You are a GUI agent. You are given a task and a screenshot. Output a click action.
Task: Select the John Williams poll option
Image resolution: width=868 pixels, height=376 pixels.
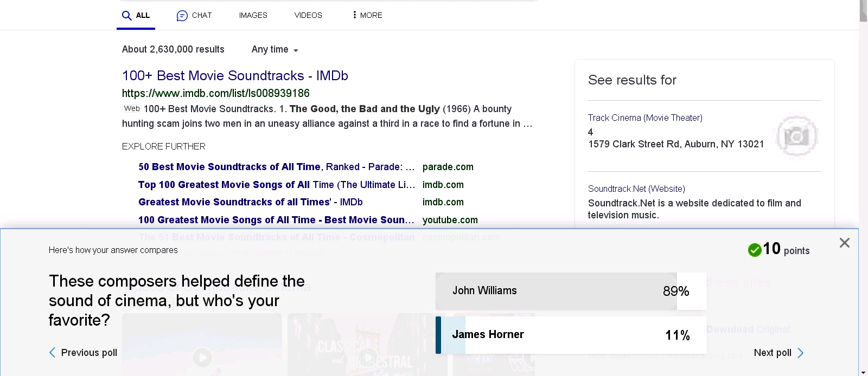click(x=571, y=291)
